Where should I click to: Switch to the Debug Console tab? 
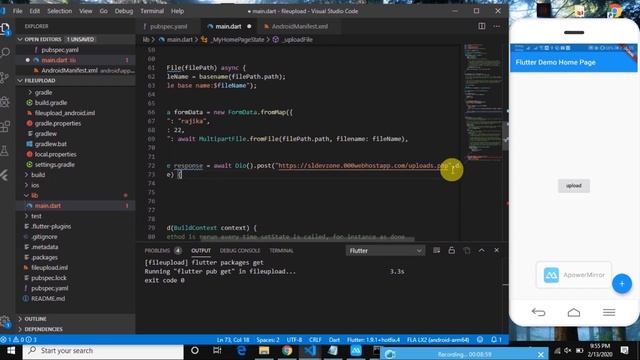coord(240,251)
